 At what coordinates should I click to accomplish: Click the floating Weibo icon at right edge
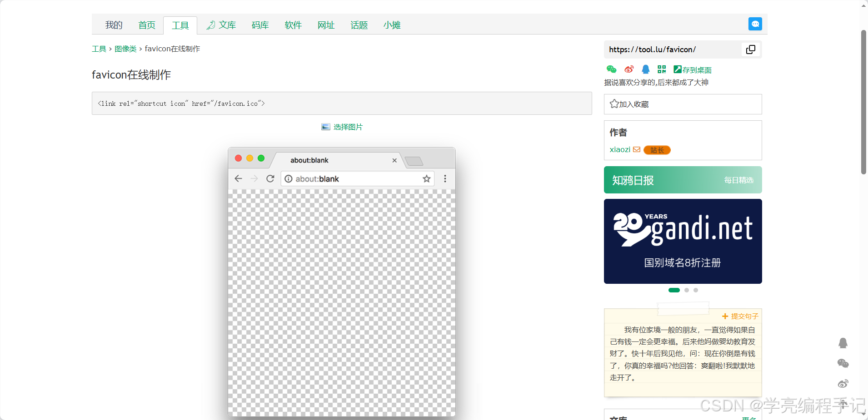click(x=843, y=384)
